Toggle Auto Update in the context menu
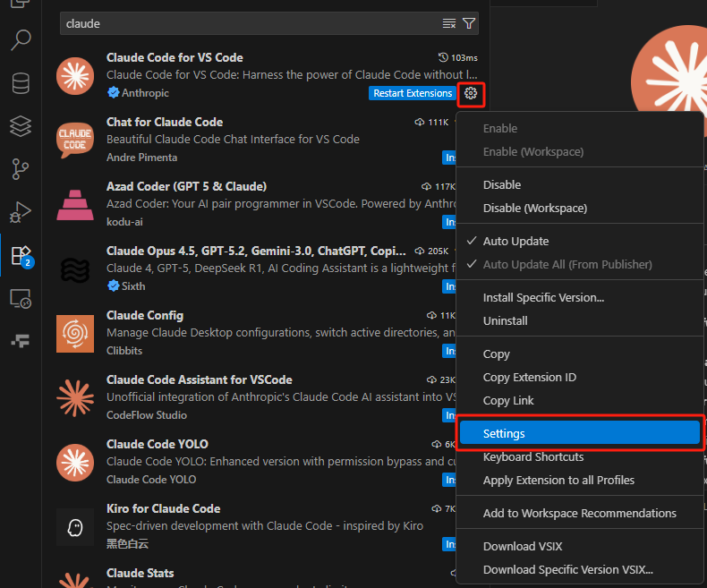Image resolution: width=707 pixels, height=588 pixels. (580, 242)
